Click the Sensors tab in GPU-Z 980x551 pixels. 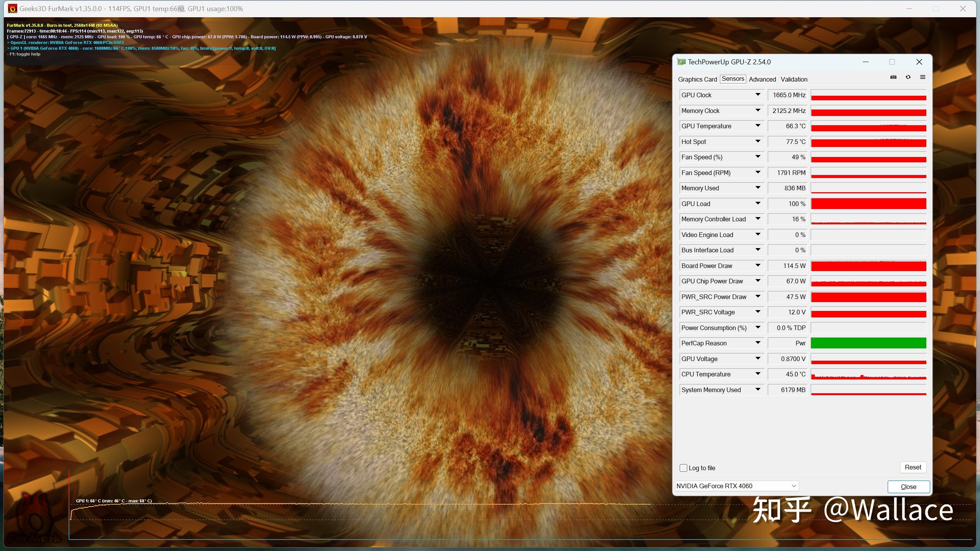pyautogui.click(x=733, y=79)
